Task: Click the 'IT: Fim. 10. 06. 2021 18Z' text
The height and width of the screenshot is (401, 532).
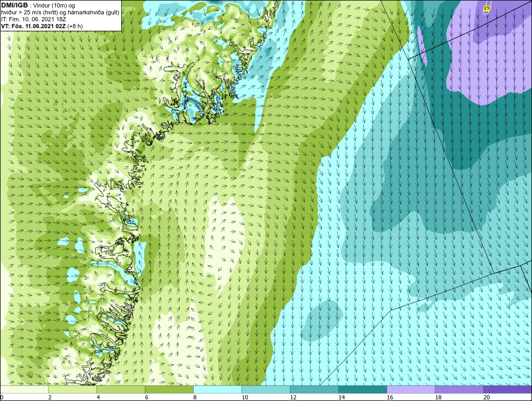Action: [34, 19]
